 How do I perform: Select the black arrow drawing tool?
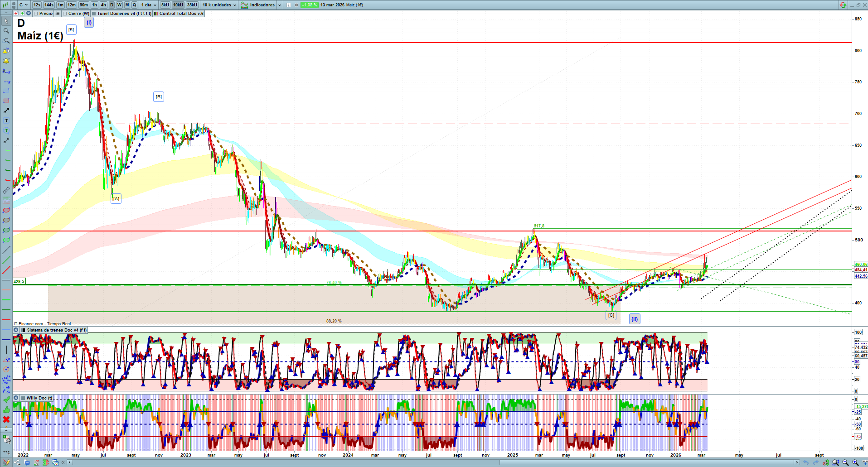[x=6, y=111]
